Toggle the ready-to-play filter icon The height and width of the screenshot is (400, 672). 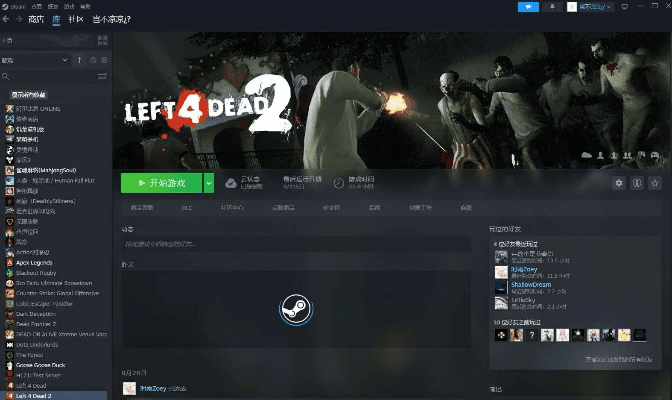click(x=102, y=60)
